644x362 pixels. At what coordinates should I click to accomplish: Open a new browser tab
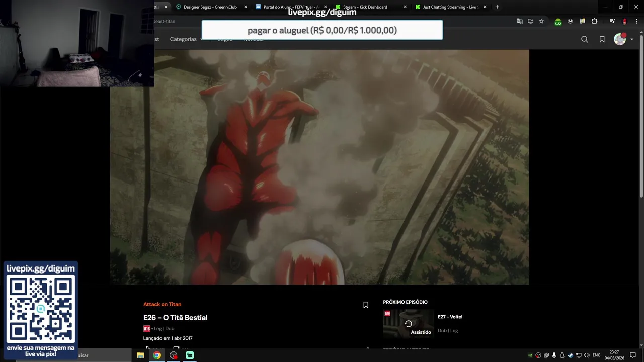[497, 7]
